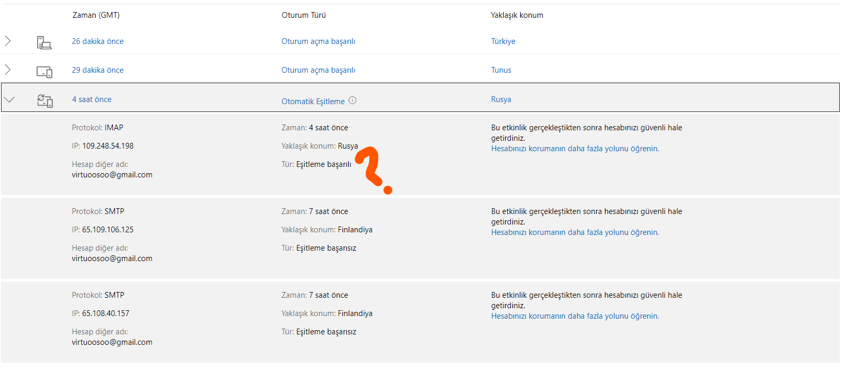Click the Rusya link in the 4 saat önce row
Image resolution: width=868 pixels, height=371 pixels.
point(501,99)
